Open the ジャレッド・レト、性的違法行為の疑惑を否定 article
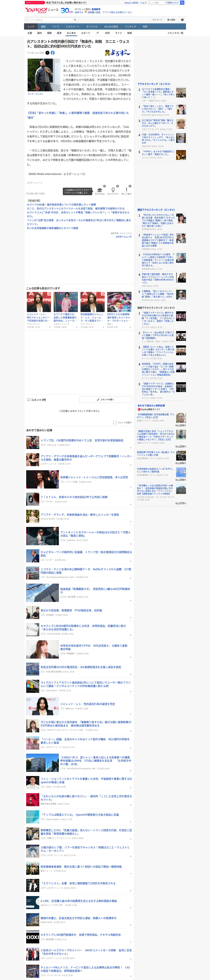The width and height of the screenshot is (210, 980). click(x=88, y=704)
